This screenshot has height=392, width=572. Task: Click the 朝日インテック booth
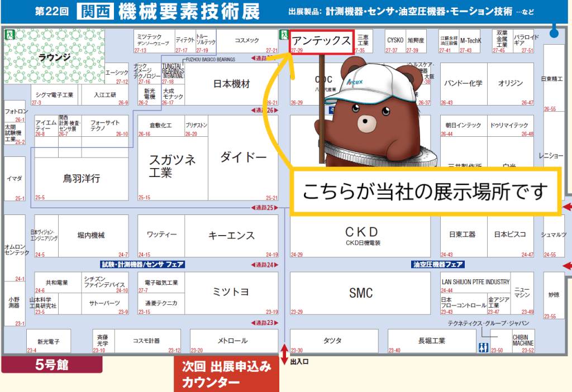click(464, 126)
